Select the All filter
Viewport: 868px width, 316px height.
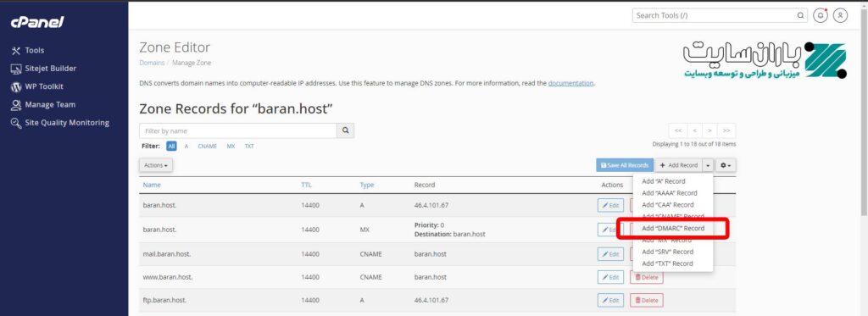tap(171, 147)
